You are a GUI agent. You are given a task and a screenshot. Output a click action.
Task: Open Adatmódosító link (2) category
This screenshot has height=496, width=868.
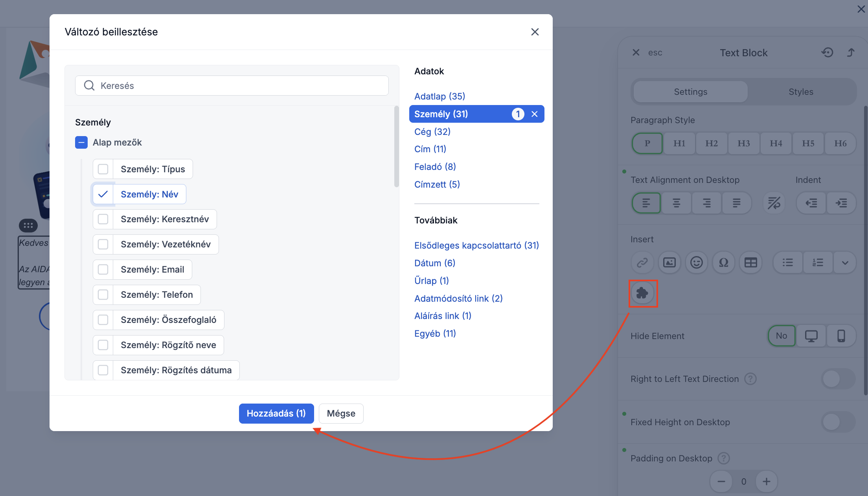pos(458,299)
